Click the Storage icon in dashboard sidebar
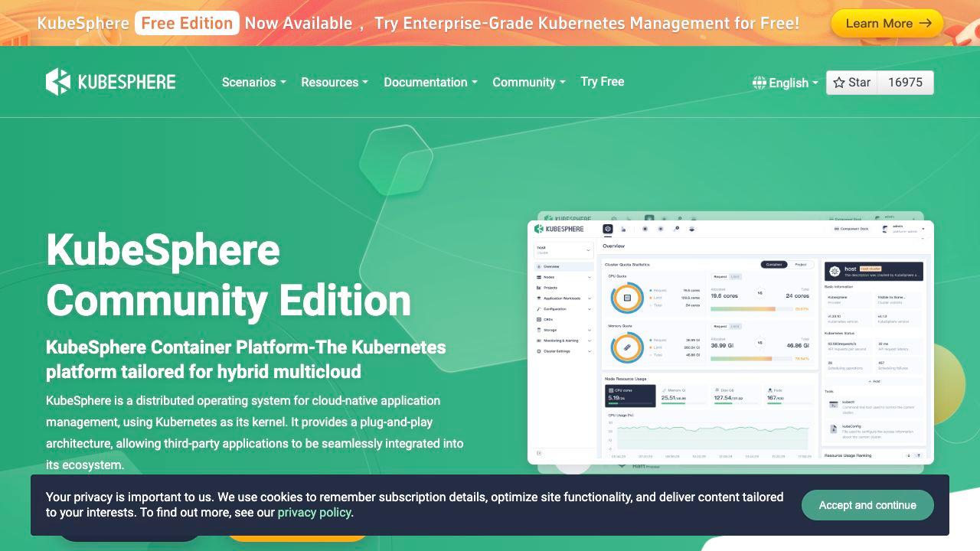This screenshot has height=551, width=980. pyautogui.click(x=539, y=330)
